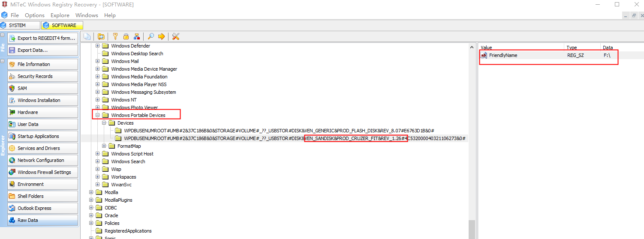Image resolution: width=644 pixels, height=239 pixels.
Task: Expand the Windows Defender tree node
Action: 97,46
